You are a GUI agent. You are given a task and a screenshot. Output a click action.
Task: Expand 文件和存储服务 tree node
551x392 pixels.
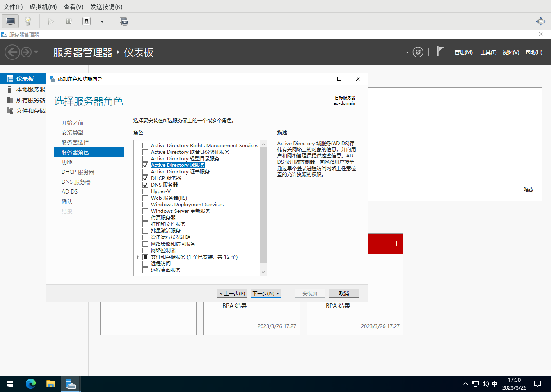pyautogui.click(x=138, y=257)
